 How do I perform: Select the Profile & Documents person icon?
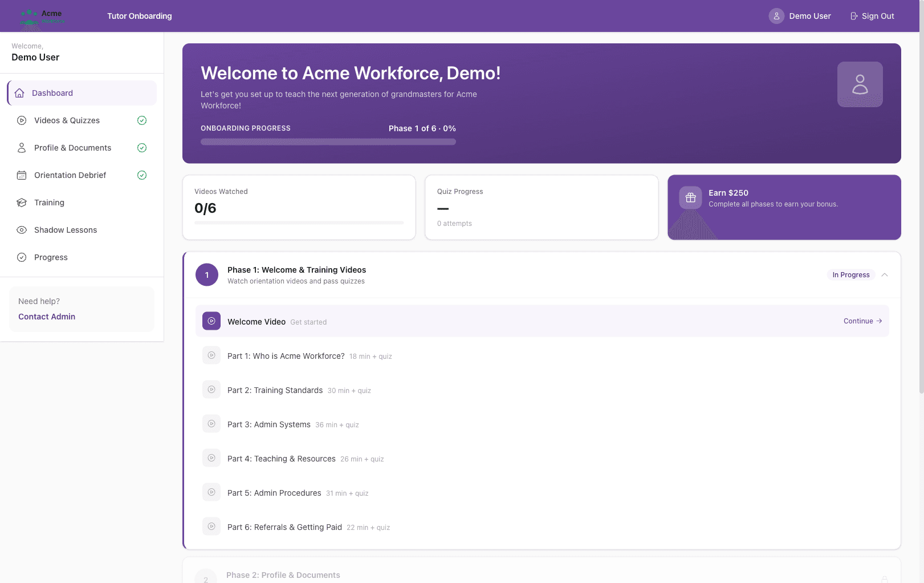point(21,148)
